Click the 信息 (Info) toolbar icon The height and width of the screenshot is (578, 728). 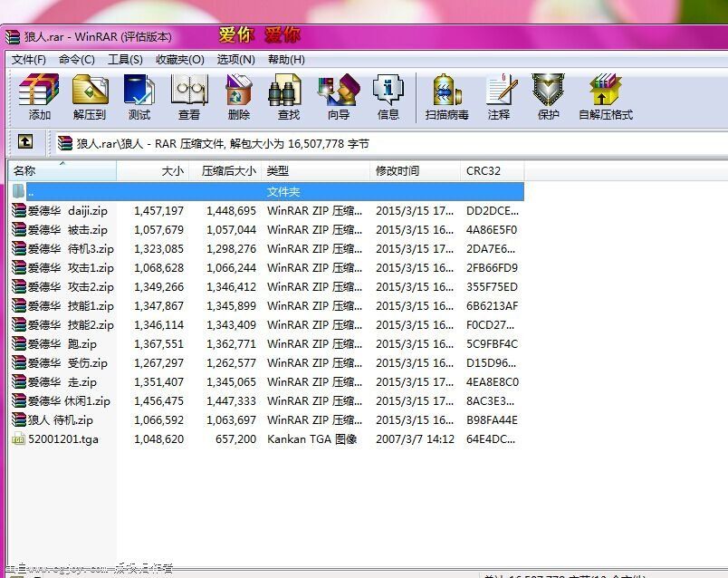click(x=388, y=97)
